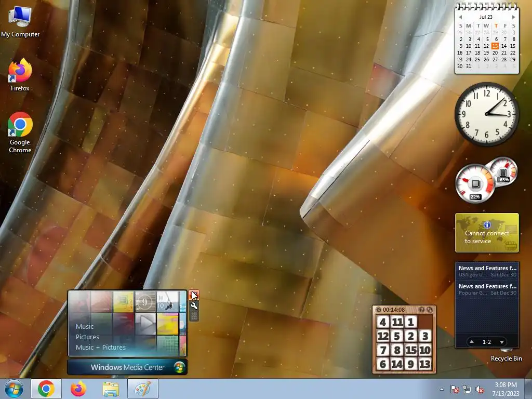This screenshot has width=532, height=399.
Task: Open the Action Center flag icon
Action: pos(454,389)
